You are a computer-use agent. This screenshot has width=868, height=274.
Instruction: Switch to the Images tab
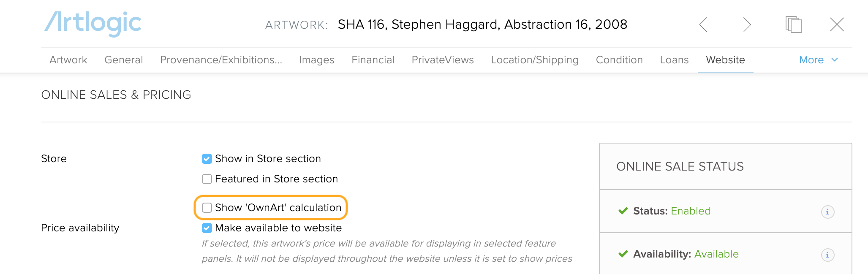[317, 60]
